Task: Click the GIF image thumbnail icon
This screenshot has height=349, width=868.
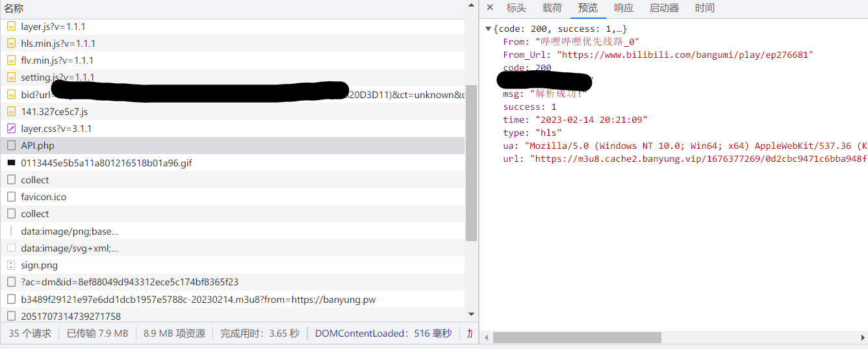Action: click(11, 162)
